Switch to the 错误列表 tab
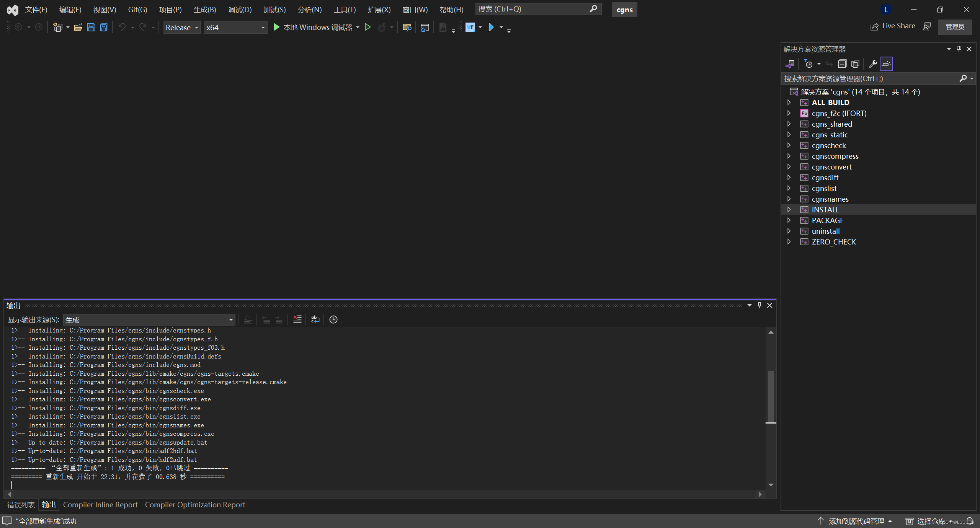 21,505
